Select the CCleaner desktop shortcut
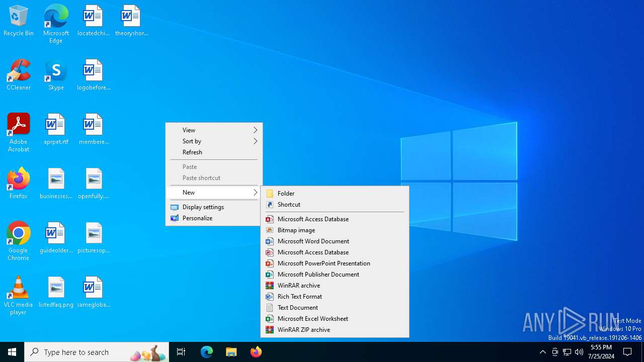 [x=19, y=75]
